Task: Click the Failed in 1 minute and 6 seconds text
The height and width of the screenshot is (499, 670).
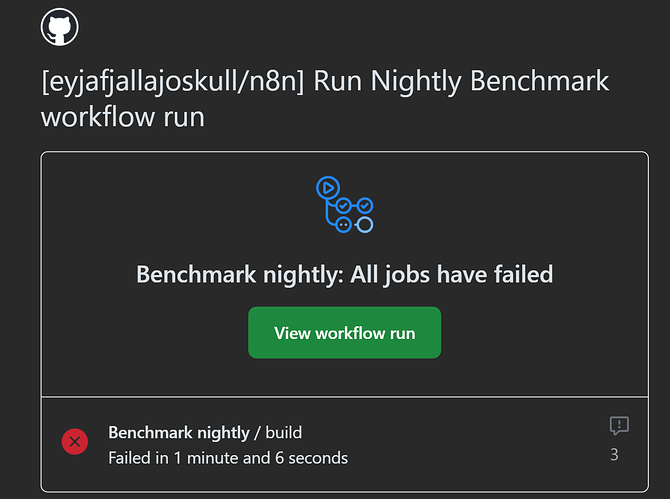Action: [228, 458]
